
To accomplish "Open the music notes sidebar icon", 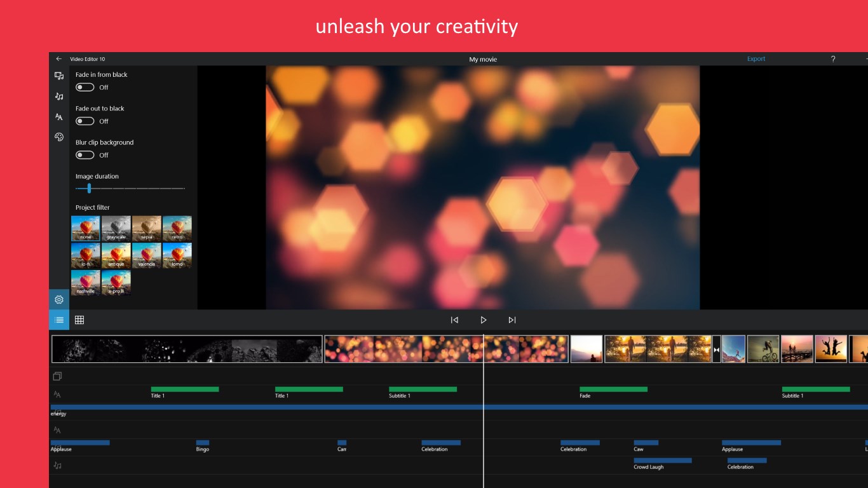I will (x=59, y=97).
